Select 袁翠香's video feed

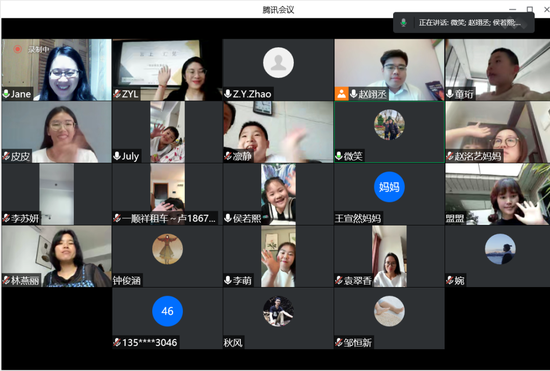[389, 256]
